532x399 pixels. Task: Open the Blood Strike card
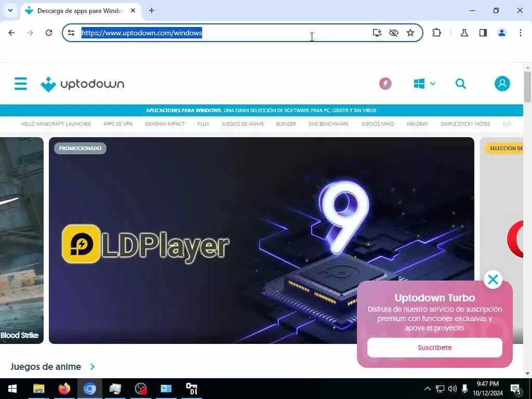pyautogui.click(x=22, y=240)
